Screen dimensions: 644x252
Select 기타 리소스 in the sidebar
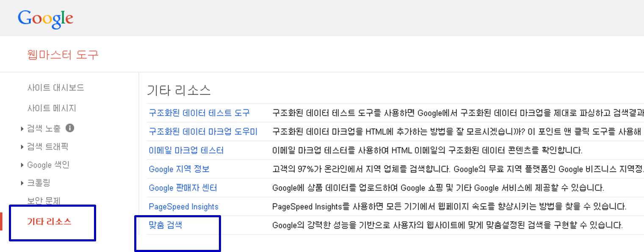pos(49,222)
